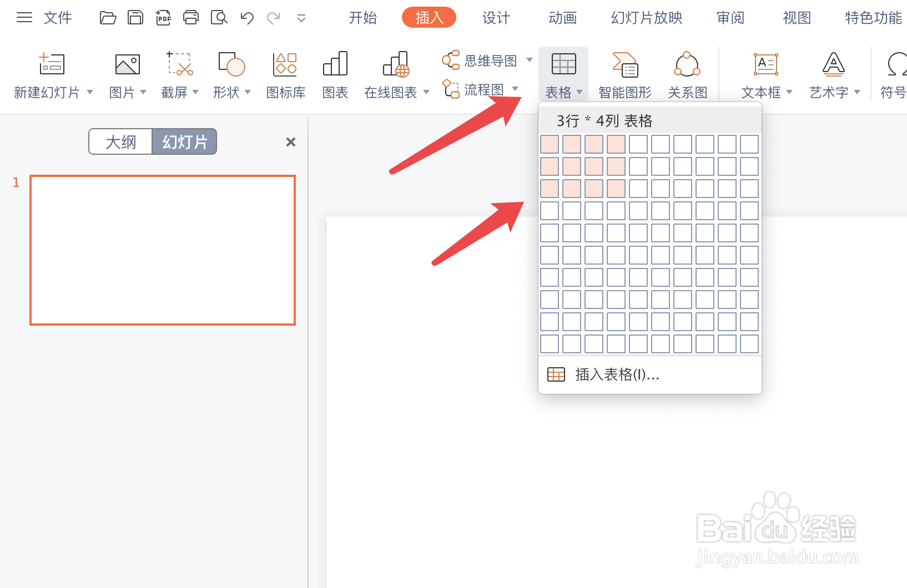Open the Slide Show (幻灯片放映) tab

[647, 18]
